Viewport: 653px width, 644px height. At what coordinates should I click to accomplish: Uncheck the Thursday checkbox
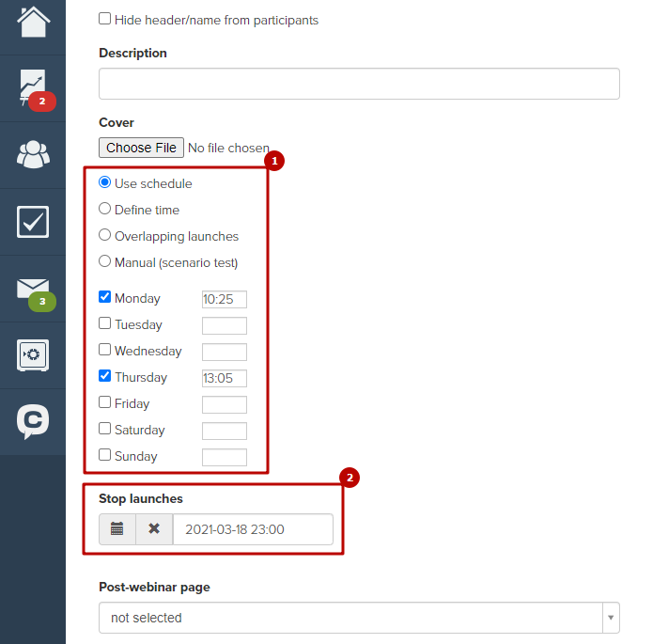point(104,375)
